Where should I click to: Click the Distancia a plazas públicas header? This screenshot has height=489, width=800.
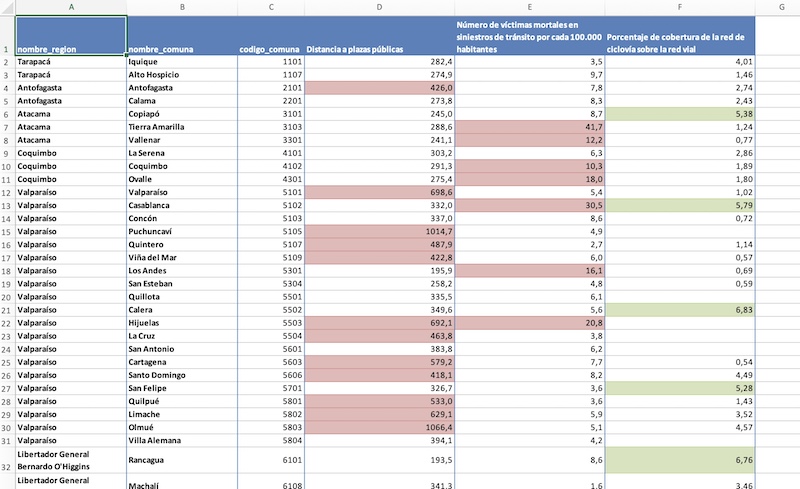(x=379, y=35)
